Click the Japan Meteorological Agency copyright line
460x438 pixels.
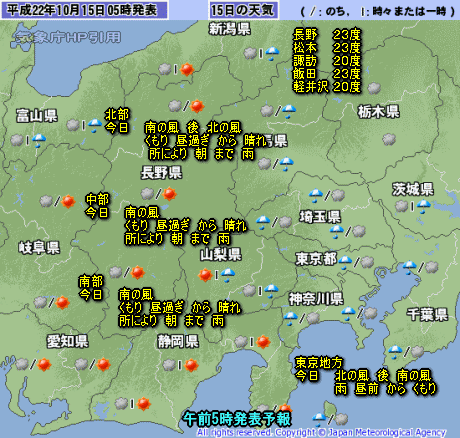coord(321,433)
